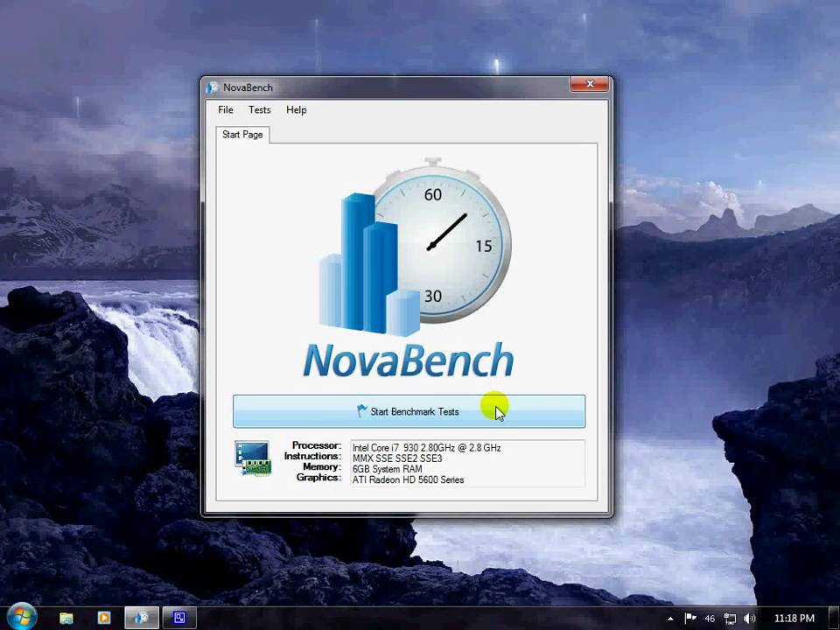Screen dimensions: 840x630
Task: Open the media player taskbar icon
Action: click(x=104, y=619)
